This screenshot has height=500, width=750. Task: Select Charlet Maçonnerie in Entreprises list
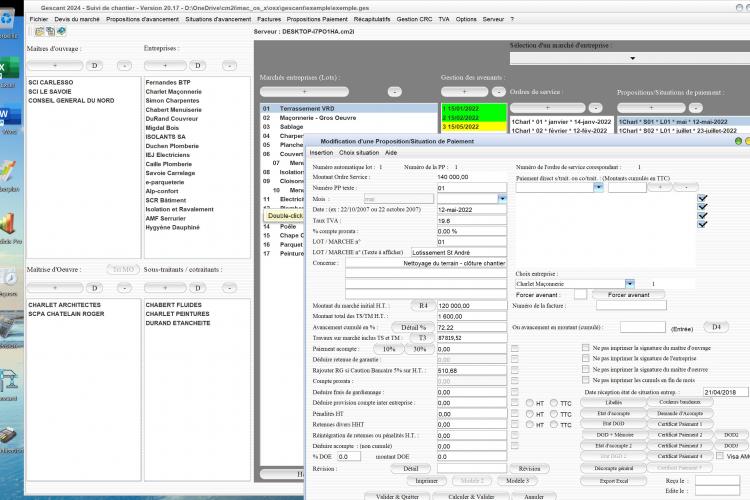[x=174, y=91]
